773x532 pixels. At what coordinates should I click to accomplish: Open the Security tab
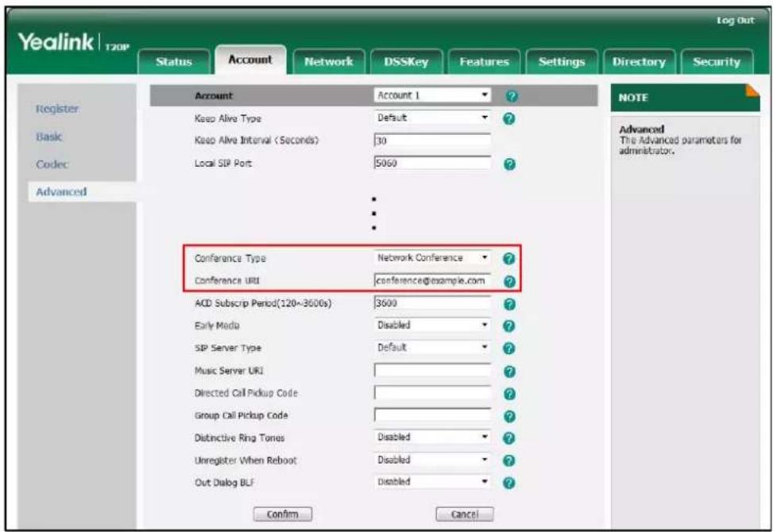tap(717, 62)
